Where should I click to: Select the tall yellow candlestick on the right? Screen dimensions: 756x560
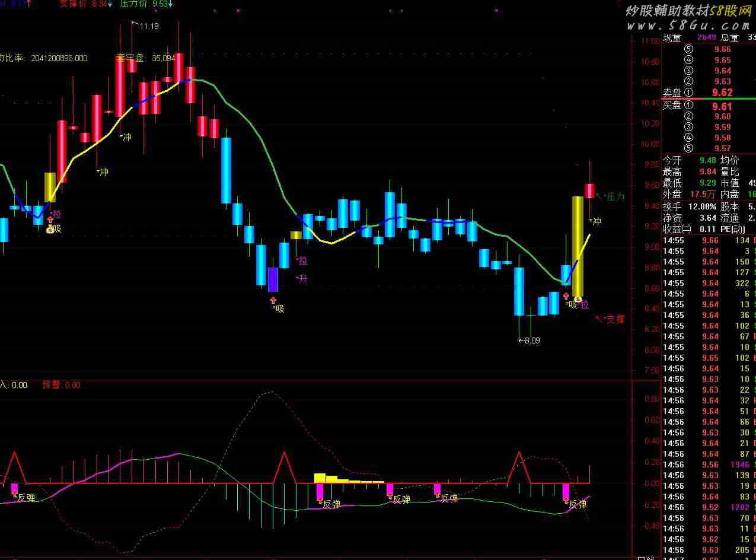click(x=577, y=246)
